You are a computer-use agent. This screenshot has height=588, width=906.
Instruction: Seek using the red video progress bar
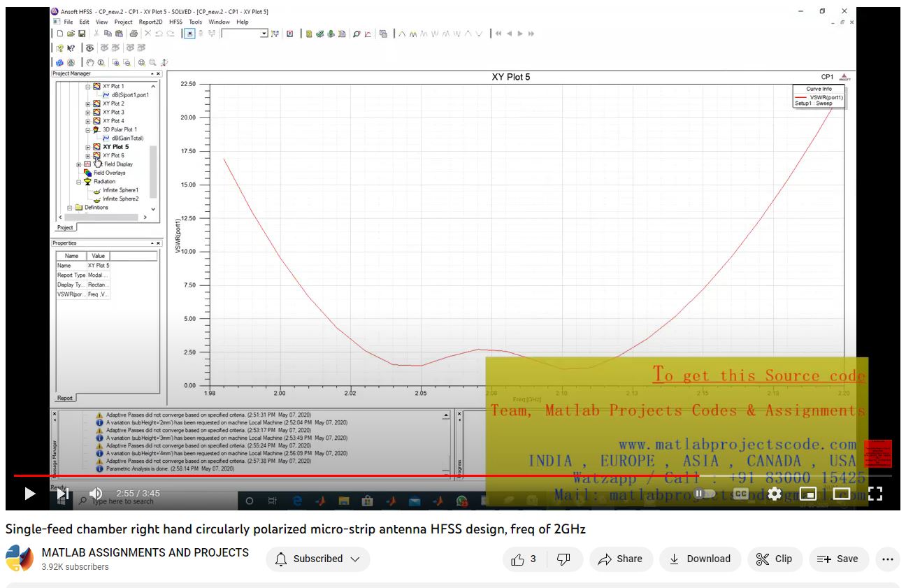tap(350, 475)
